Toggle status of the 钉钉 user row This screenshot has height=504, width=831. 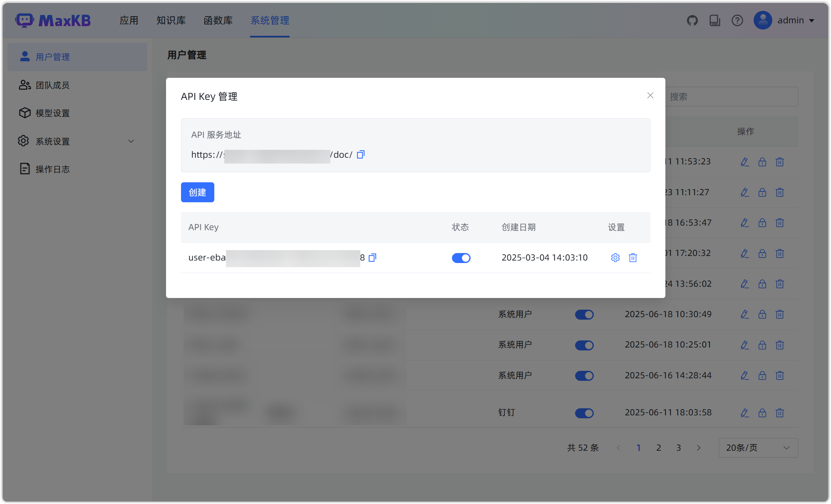tap(584, 413)
